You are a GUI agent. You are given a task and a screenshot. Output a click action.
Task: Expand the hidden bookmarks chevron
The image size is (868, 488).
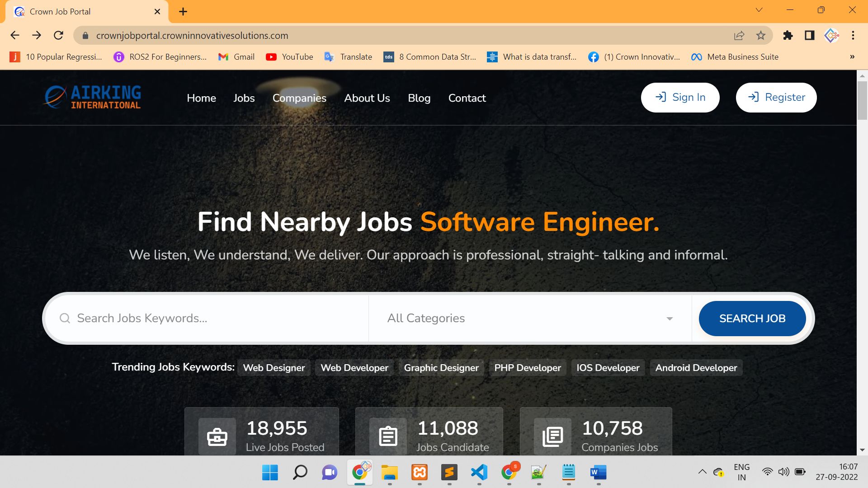852,57
